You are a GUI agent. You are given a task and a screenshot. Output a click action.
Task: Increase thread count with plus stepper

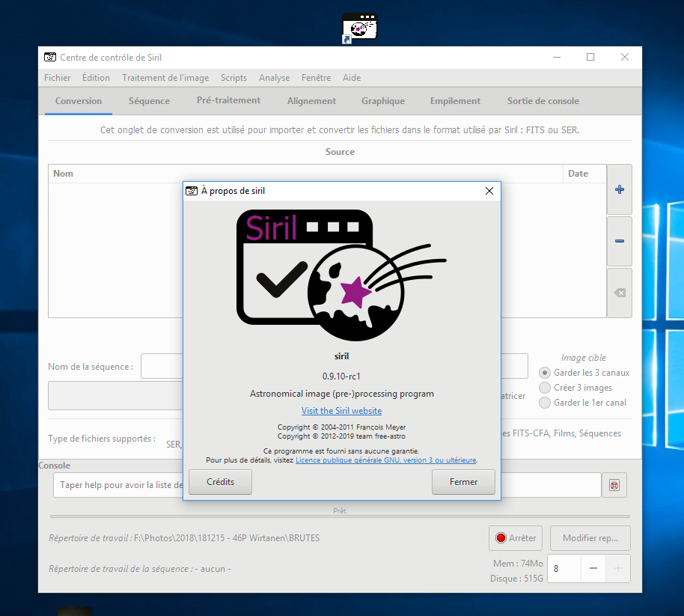tap(618, 568)
